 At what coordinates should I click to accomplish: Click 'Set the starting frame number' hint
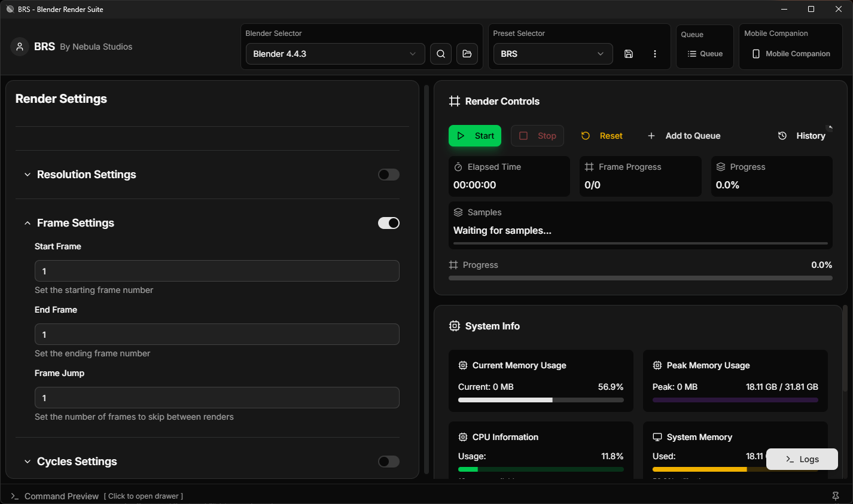click(x=94, y=290)
